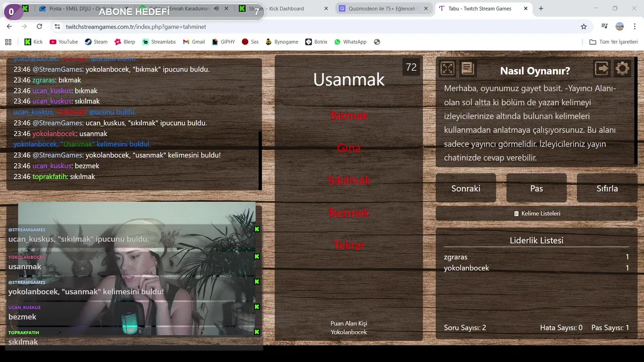Click the globe bookmark icon after WhatsApp
644x362 pixels.
pyautogui.click(x=377, y=42)
